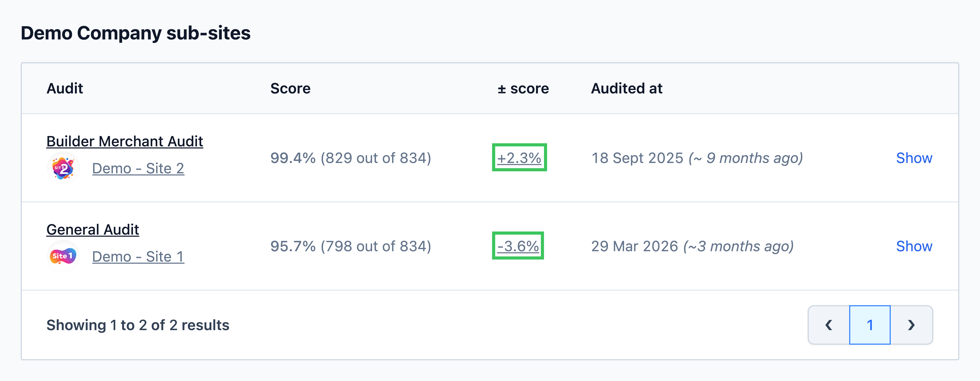Open the Builder Merchant Audit link

[x=125, y=141]
